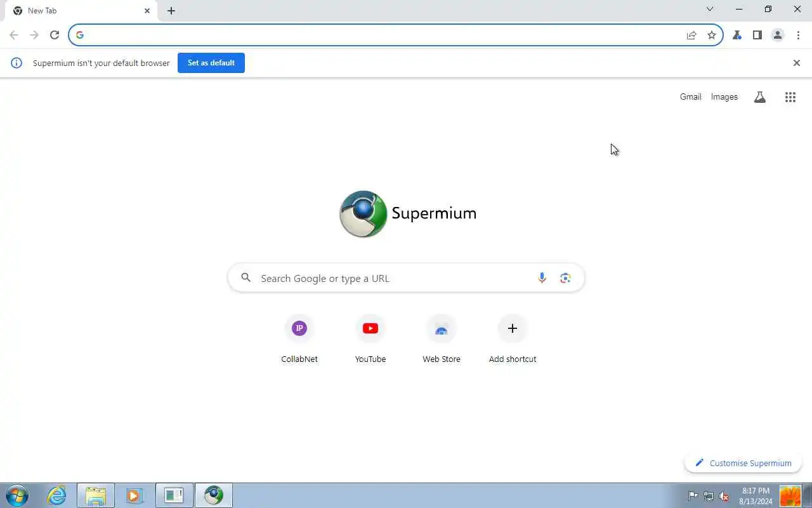The image size is (812, 508).
Task: Click the Supermium logo
Action: pos(407,213)
